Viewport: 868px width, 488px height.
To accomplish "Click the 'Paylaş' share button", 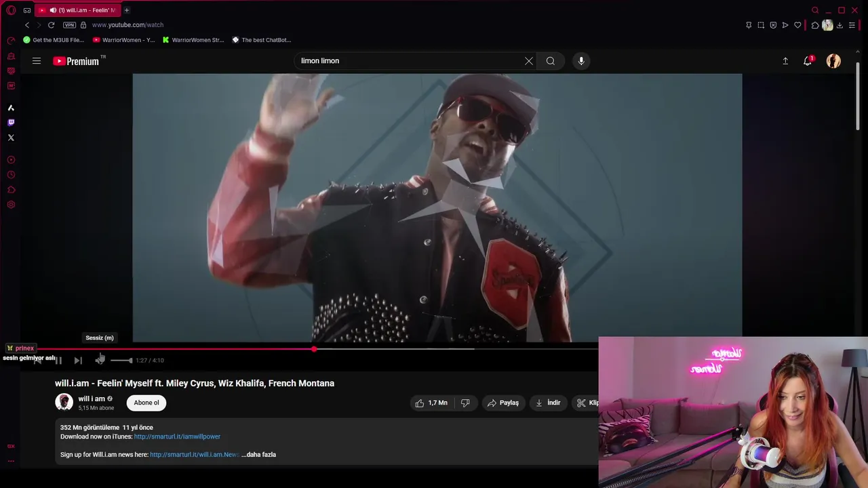I will tap(503, 403).
